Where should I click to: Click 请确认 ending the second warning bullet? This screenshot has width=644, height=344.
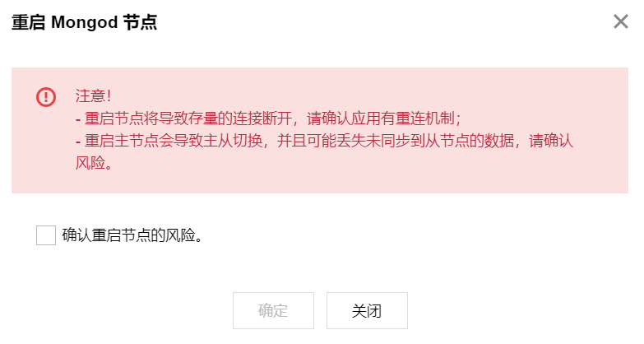[551, 141]
